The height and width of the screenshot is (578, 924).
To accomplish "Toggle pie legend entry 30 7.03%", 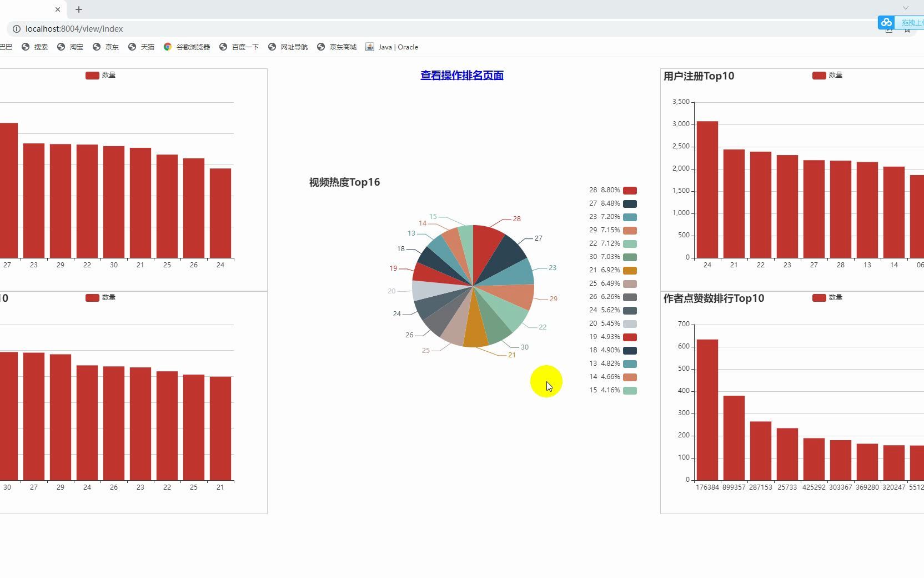I will [x=613, y=257].
